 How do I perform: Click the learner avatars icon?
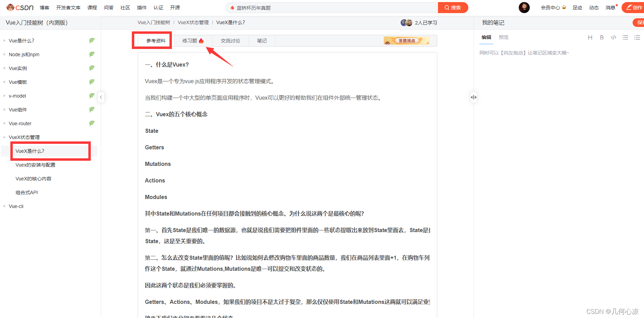tap(406, 23)
